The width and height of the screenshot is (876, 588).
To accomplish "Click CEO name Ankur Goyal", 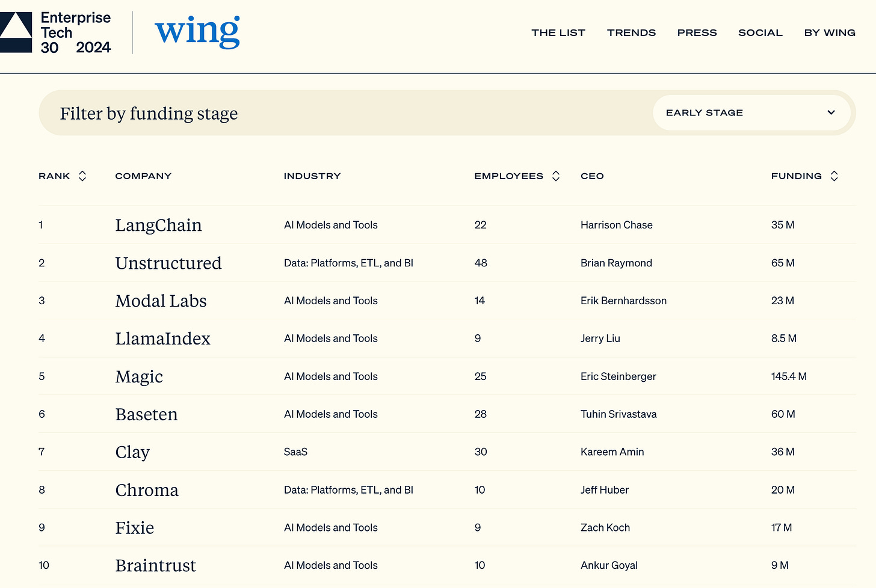I will (609, 566).
